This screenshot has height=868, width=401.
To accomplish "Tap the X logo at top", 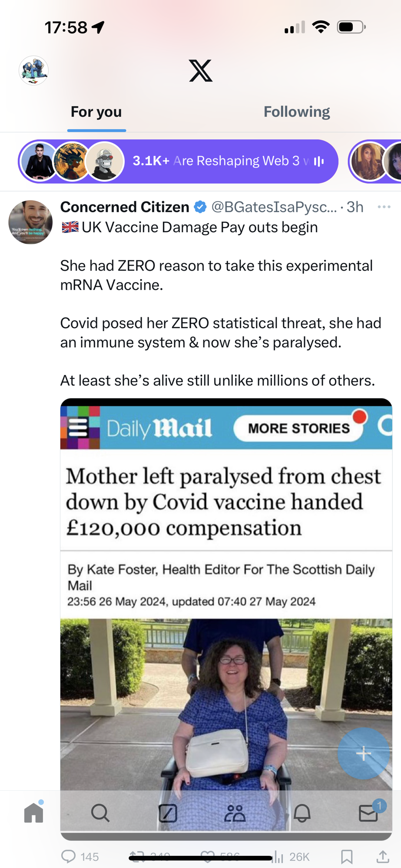I will pos(201,71).
